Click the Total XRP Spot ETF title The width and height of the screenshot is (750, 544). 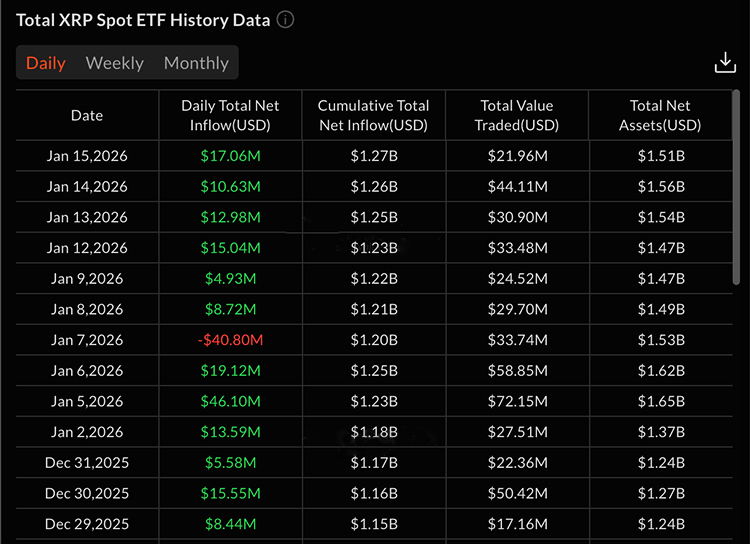[x=143, y=20]
